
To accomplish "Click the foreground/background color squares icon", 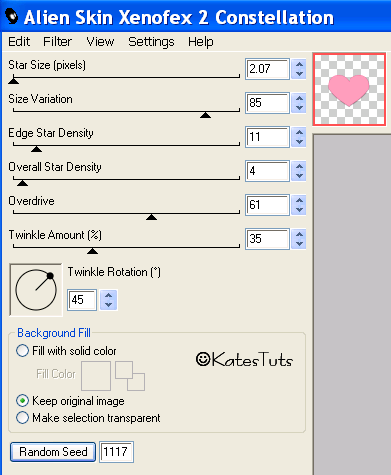I will (130, 376).
